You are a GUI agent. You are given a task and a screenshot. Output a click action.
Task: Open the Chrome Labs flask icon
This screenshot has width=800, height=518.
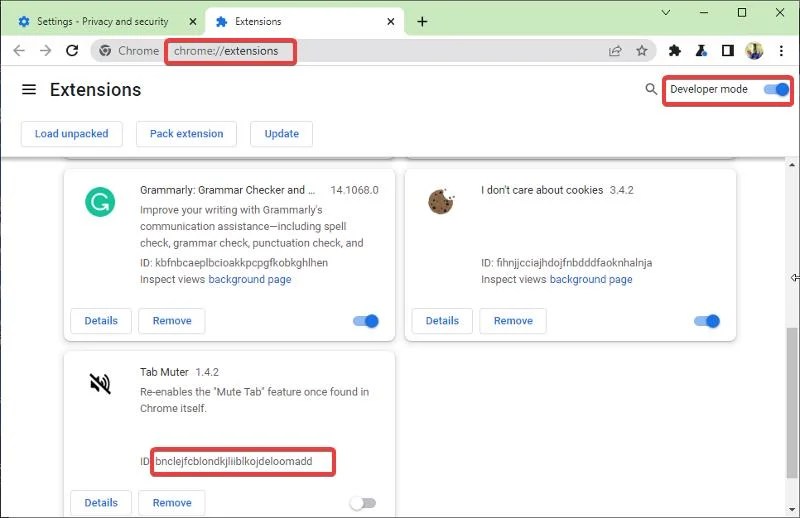[x=702, y=51]
